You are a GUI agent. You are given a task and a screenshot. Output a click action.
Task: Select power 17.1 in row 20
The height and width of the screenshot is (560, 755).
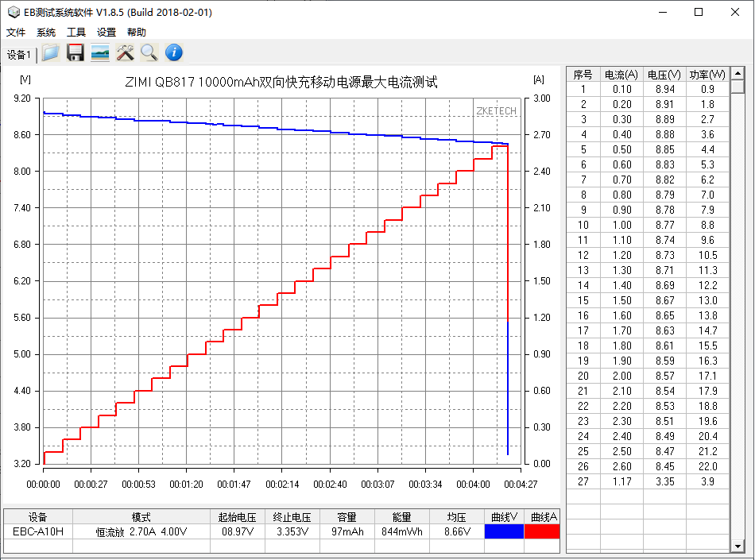(x=707, y=377)
